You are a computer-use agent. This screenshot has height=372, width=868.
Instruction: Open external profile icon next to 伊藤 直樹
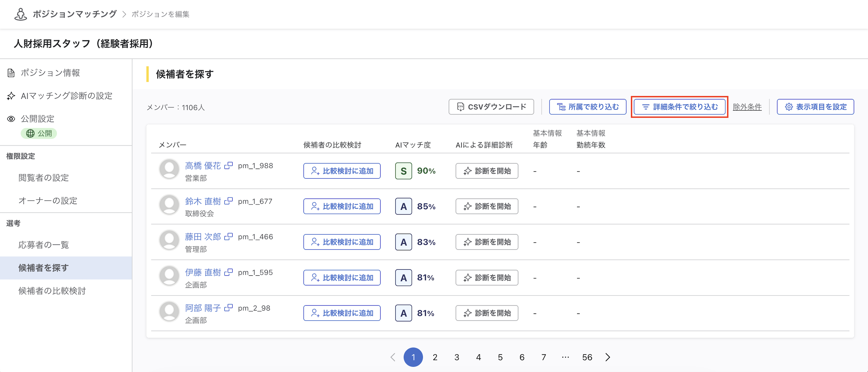(228, 272)
